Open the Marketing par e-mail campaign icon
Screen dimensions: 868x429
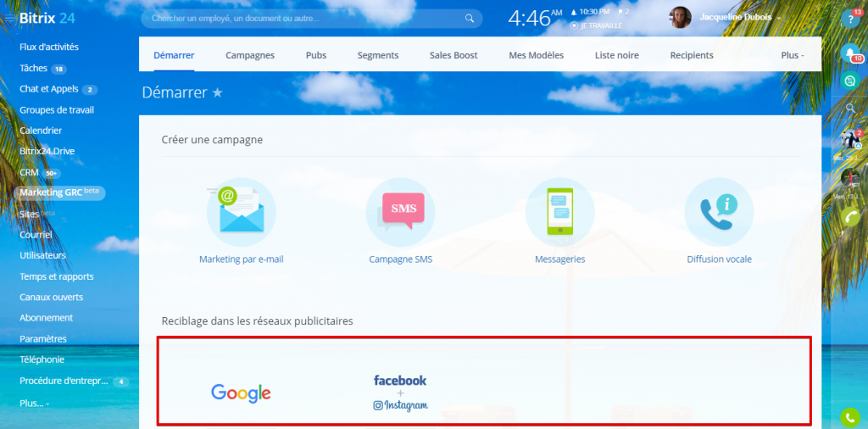(242, 212)
